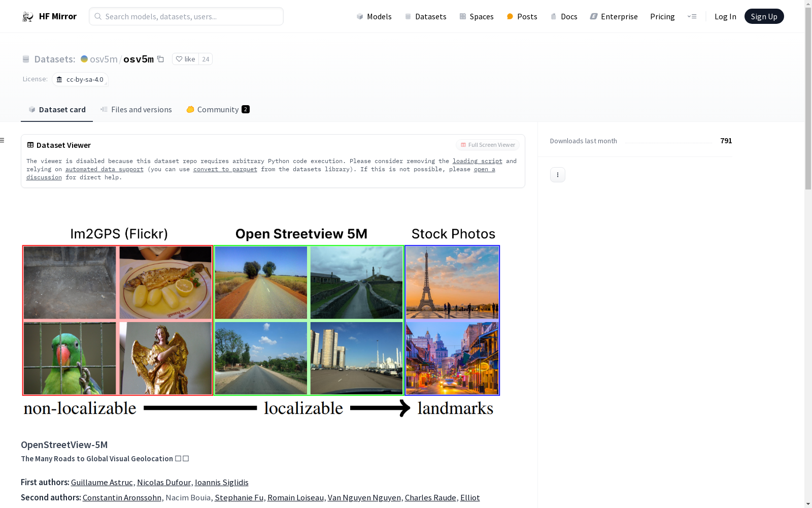Open the three-dot options menu
The image size is (812, 508).
click(x=558, y=175)
